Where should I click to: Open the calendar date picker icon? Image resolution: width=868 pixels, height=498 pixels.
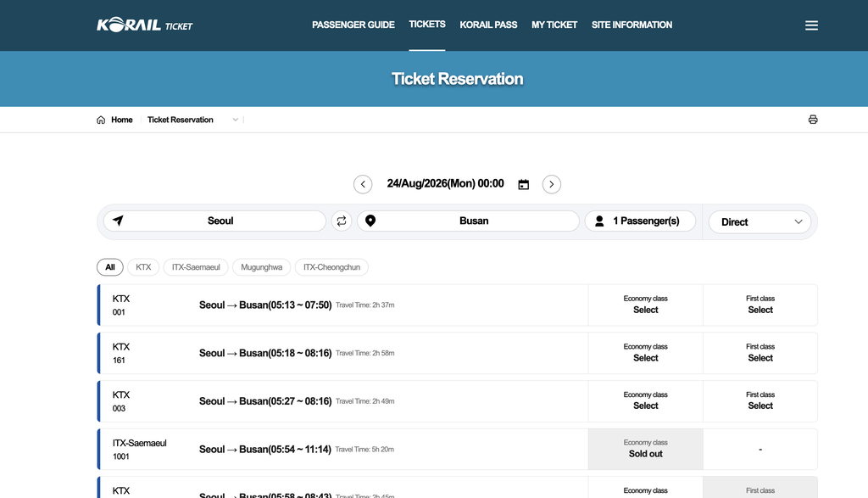coord(523,184)
